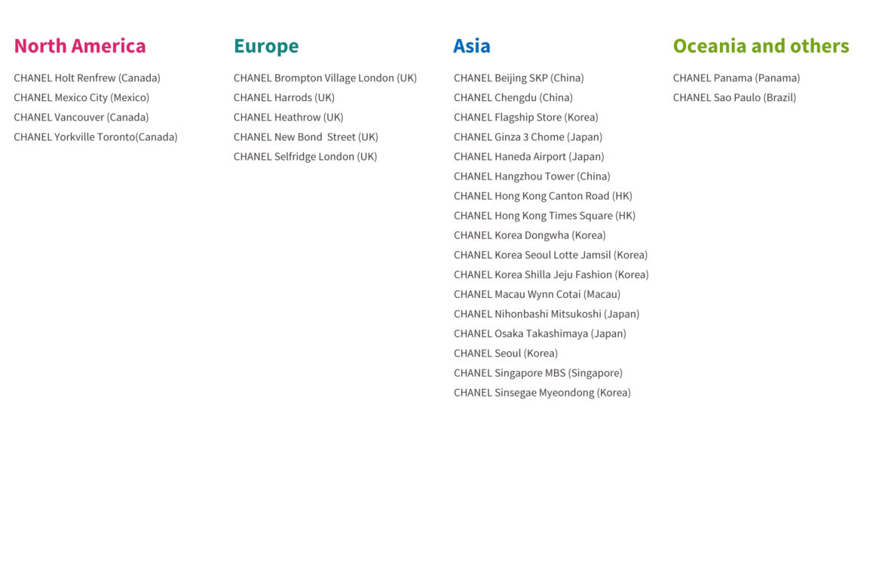This screenshot has height=588, width=882.
Task: Click the Europe region heading
Action: [266, 46]
